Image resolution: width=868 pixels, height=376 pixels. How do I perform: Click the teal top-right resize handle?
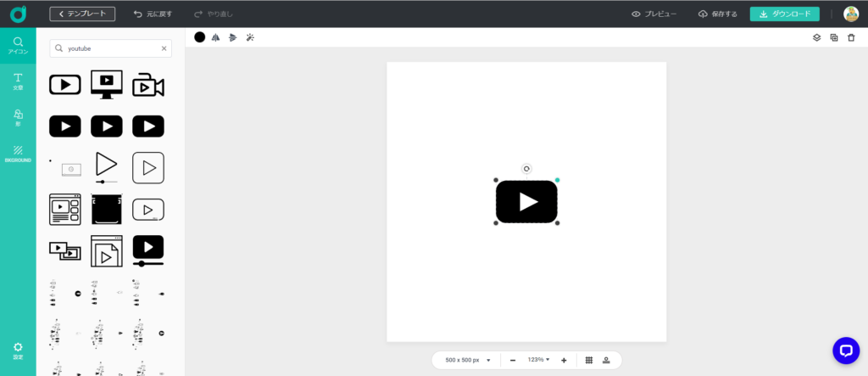pos(558,180)
